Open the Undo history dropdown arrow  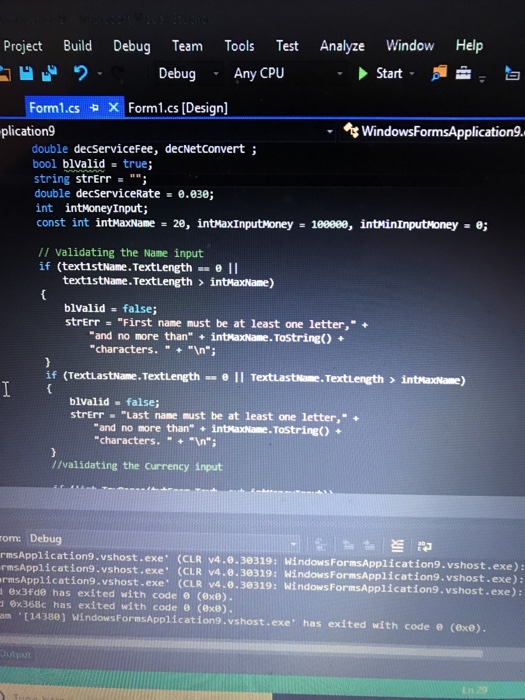(x=100, y=73)
